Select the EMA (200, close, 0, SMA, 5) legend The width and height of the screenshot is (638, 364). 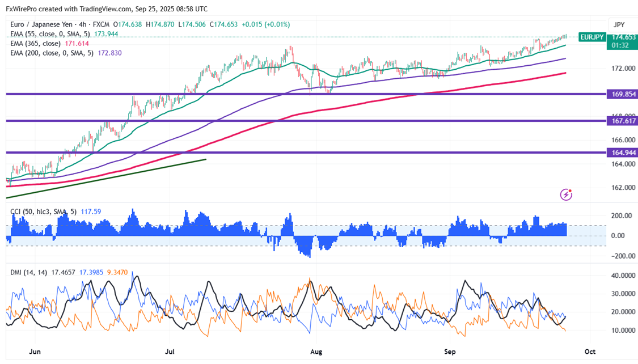(52, 53)
